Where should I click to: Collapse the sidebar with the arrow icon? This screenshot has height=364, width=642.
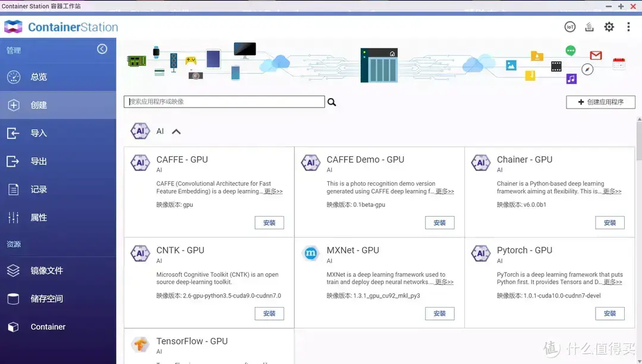102,49
